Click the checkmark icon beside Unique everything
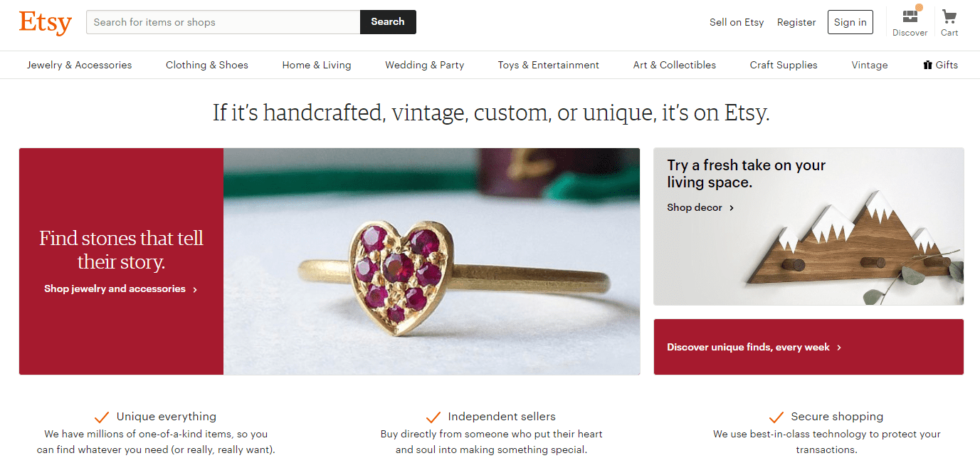The height and width of the screenshot is (473, 980). (102, 417)
